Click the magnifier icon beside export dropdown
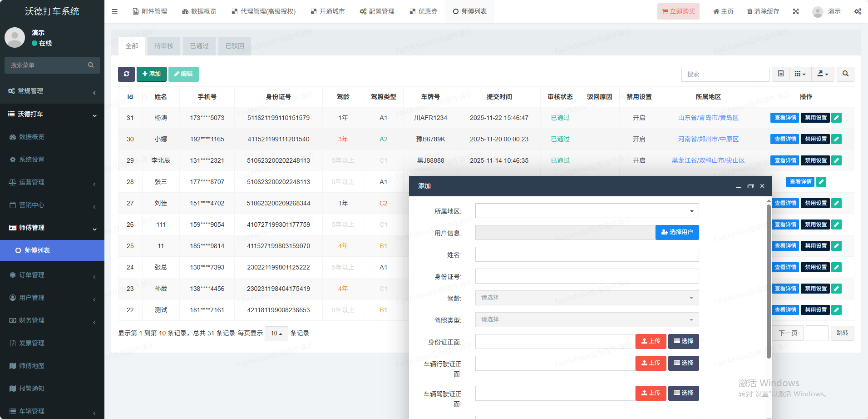Image resolution: width=868 pixels, height=419 pixels. [845, 74]
